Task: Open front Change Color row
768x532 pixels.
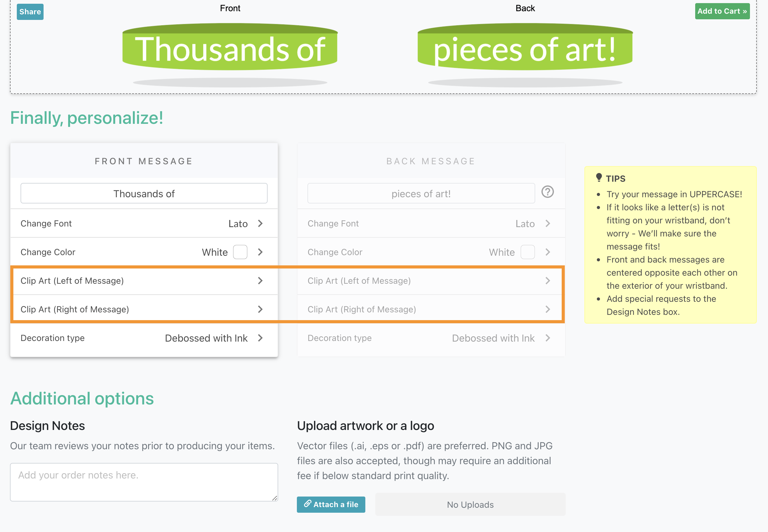Action: pyautogui.click(x=144, y=252)
